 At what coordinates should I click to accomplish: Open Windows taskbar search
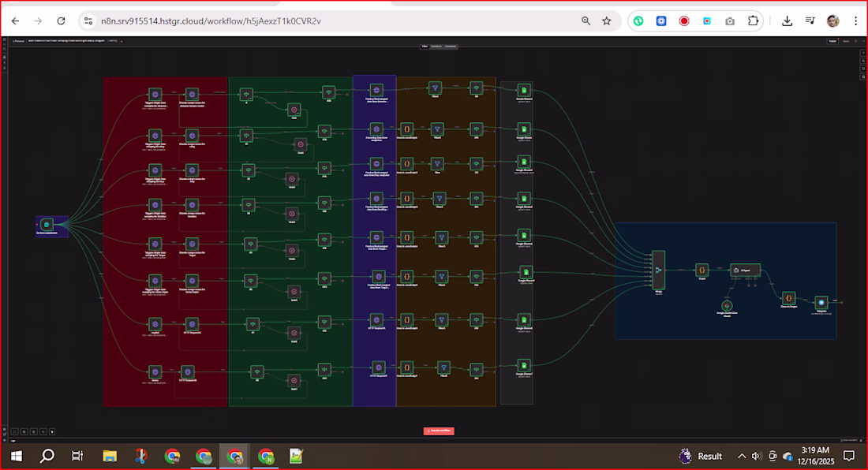click(x=47, y=456)
